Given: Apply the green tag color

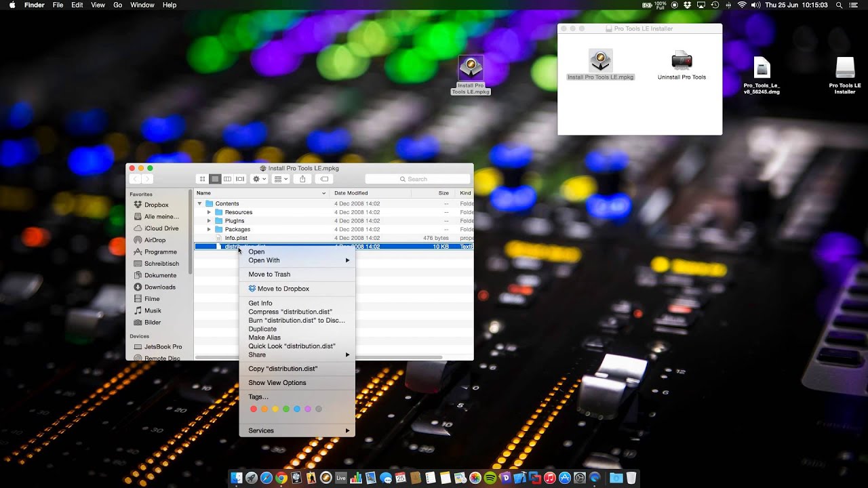Looking at the screenshot, I should (286, 409).
